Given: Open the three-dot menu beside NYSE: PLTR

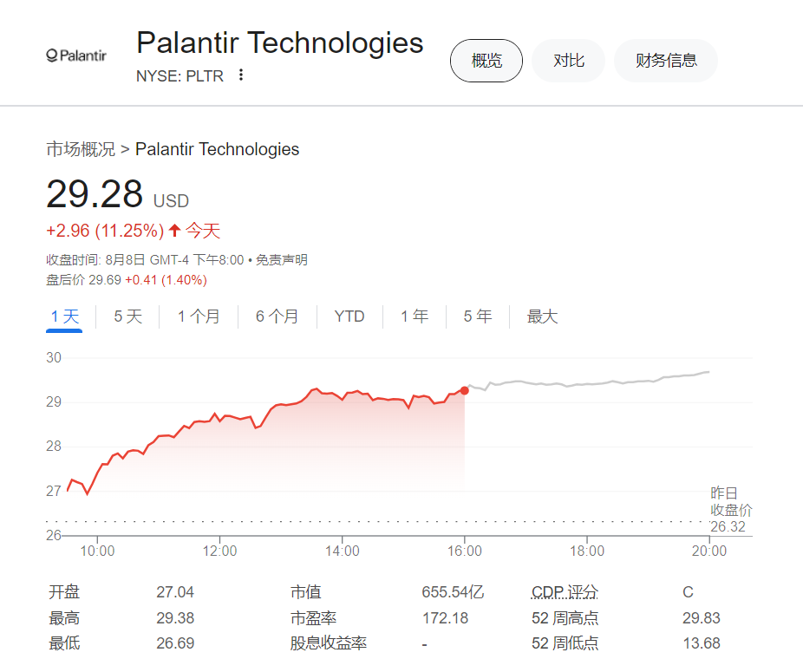Looking at the screenshot, I should point(241,75).
